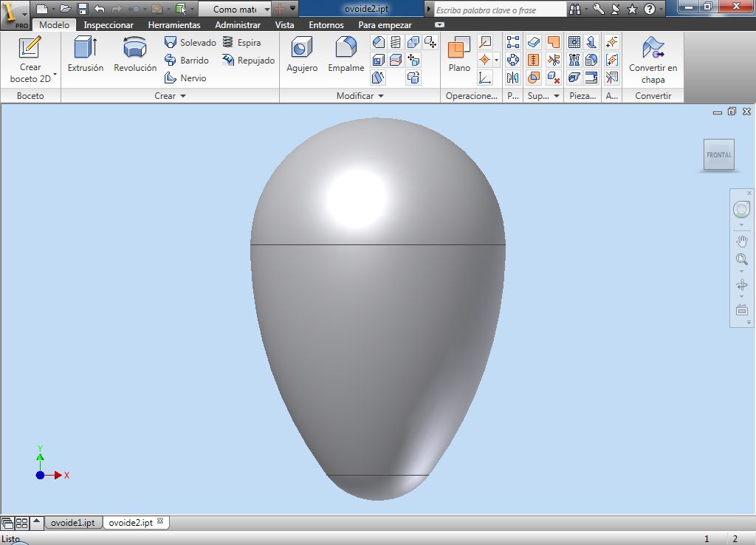Viewport: 756px width, 545px height.
Task: Select the chamfer tool in Modificar
Action: pos(379,42)
